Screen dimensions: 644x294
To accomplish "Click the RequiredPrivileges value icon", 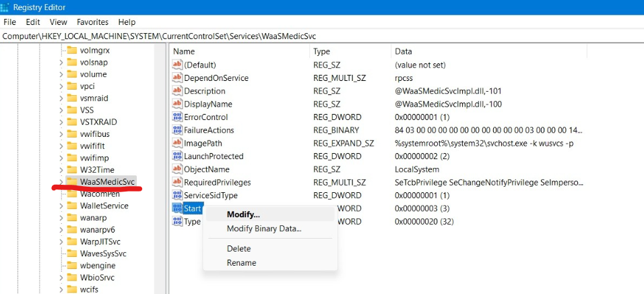I will (177, 182).
